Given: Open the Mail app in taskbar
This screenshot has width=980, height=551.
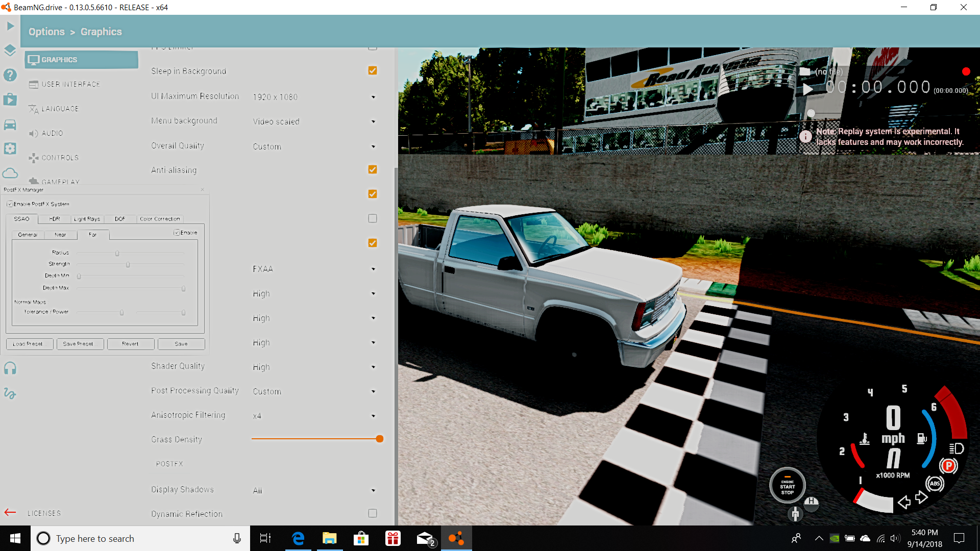Looking at the screenshot, I should pyautogui.click(x=425, y=538).
